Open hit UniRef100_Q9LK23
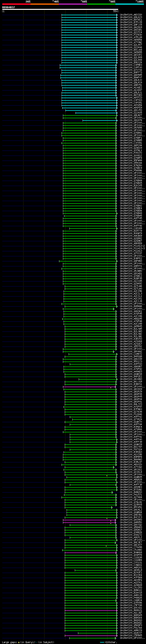Screen dimensions: 146x644 click(x=131, y=17)
